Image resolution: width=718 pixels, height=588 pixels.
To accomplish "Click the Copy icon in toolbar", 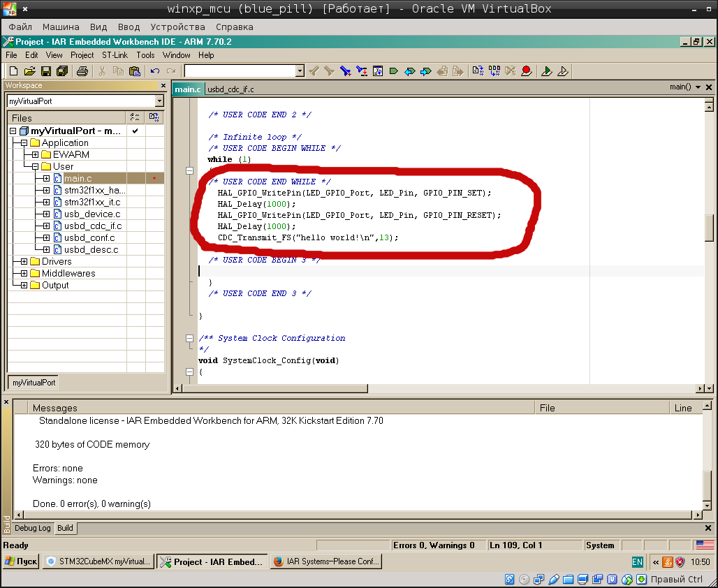I will [118, 71].
